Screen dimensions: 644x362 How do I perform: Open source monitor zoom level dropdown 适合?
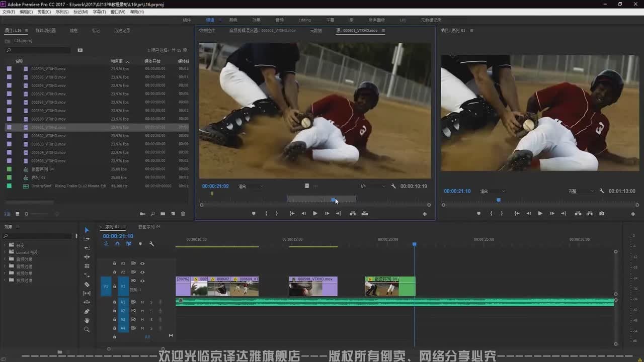pyautogui.click(x=250, y=186)
